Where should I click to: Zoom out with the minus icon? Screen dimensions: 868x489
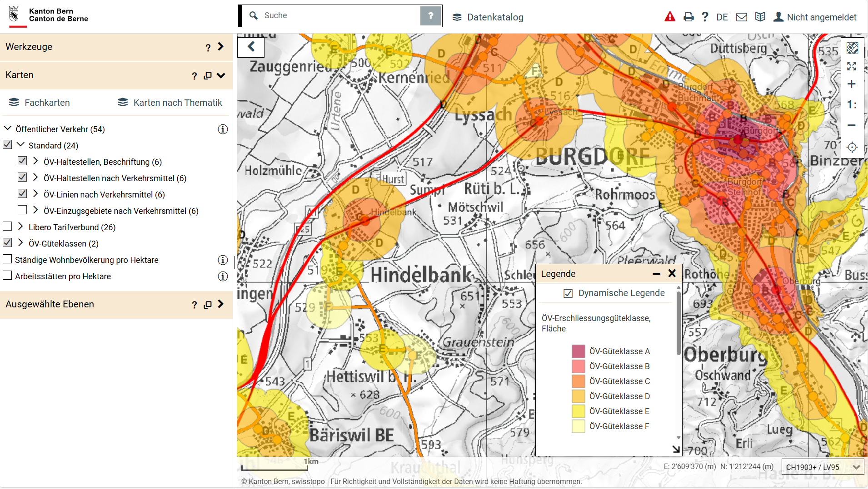(x=851, y=125)
